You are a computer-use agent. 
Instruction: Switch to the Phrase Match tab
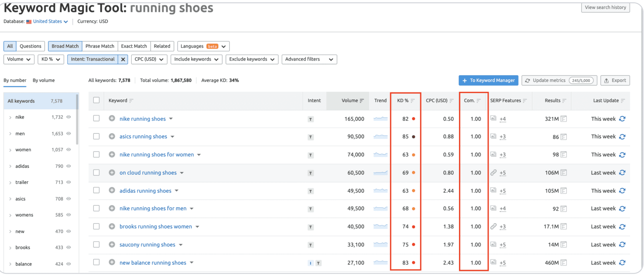coord(100,46)
